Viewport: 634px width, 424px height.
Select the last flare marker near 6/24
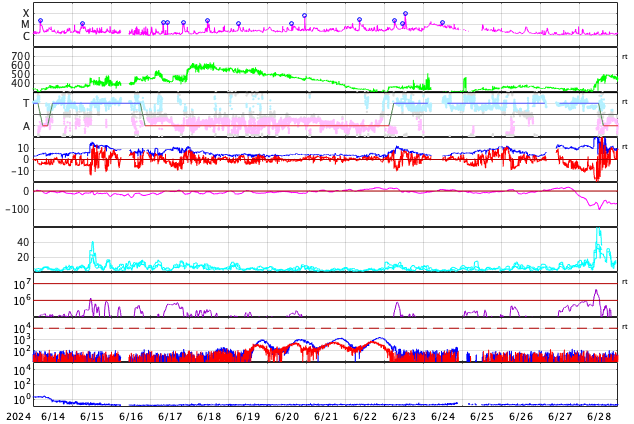pyautogui.click(x=442, y=23)
